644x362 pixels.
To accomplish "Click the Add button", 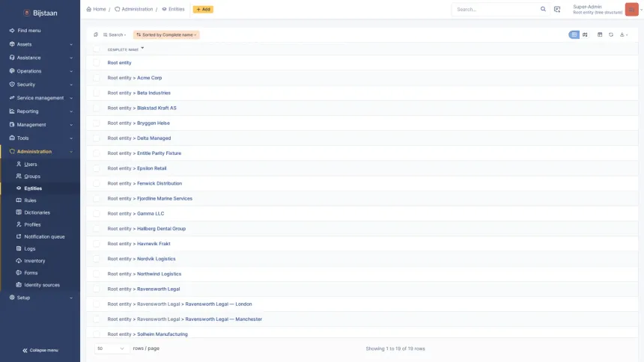I will coord(203,9).
